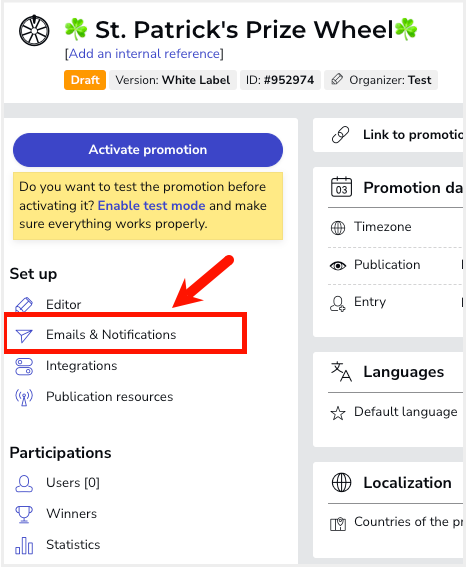Click Enable test mode link
466x568 pixels.
151,205
